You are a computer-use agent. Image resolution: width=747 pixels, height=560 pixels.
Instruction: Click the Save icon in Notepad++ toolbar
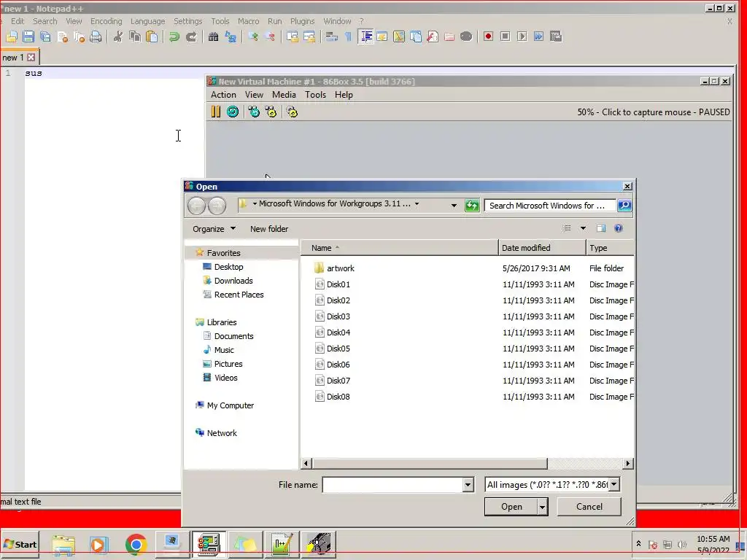(28, 36)
